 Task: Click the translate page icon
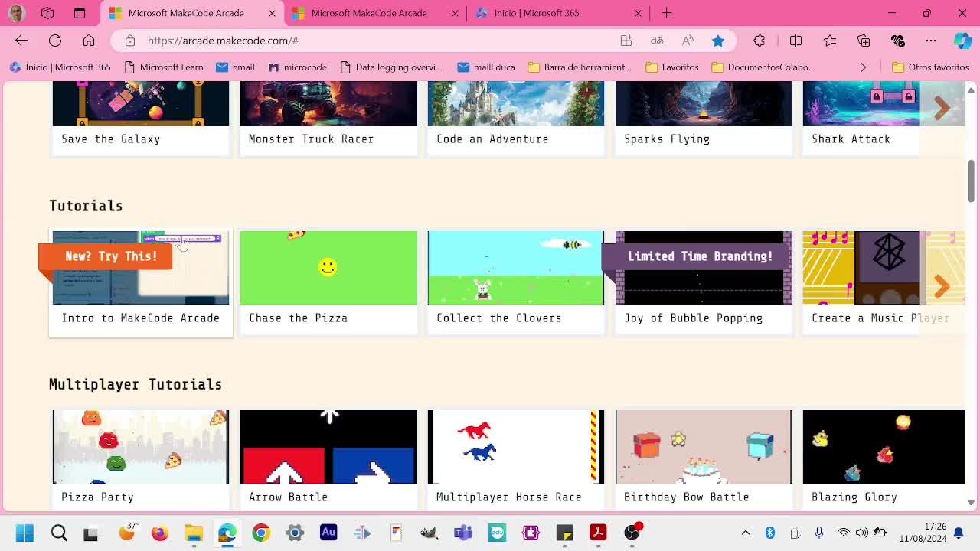[x=657, y=41]
